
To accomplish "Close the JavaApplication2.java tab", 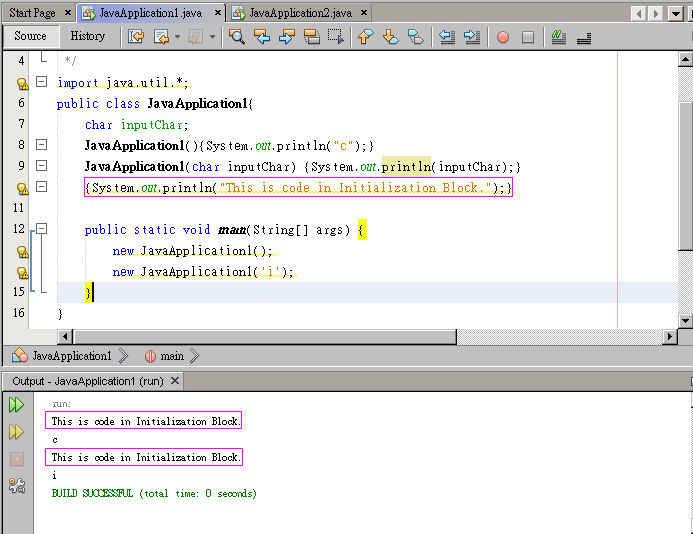I will [364, 13].
